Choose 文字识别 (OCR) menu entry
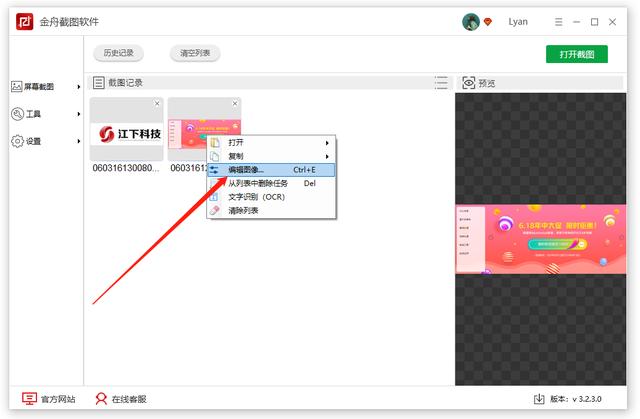The width and height of the screenshot is (640, 419). coord(271,197)
